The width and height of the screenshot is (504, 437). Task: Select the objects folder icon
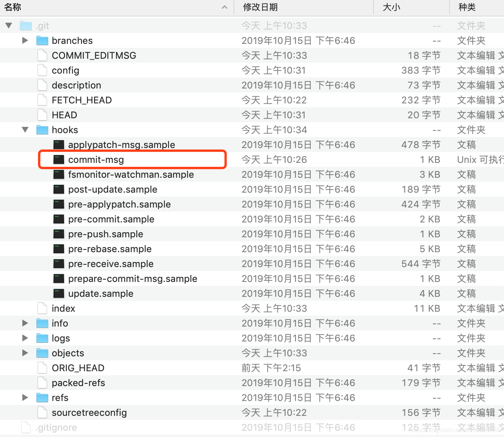[x=42, y=353]
